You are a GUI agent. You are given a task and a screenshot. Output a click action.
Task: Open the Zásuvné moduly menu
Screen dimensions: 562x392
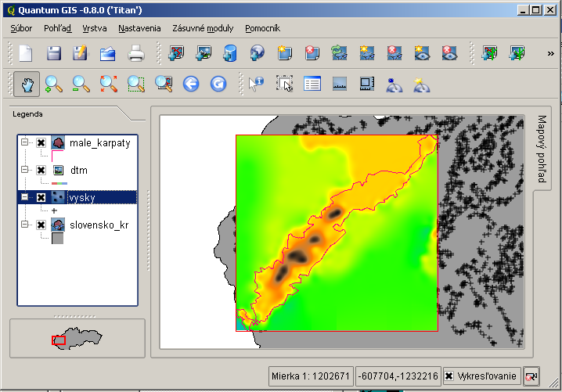[203, 28]
